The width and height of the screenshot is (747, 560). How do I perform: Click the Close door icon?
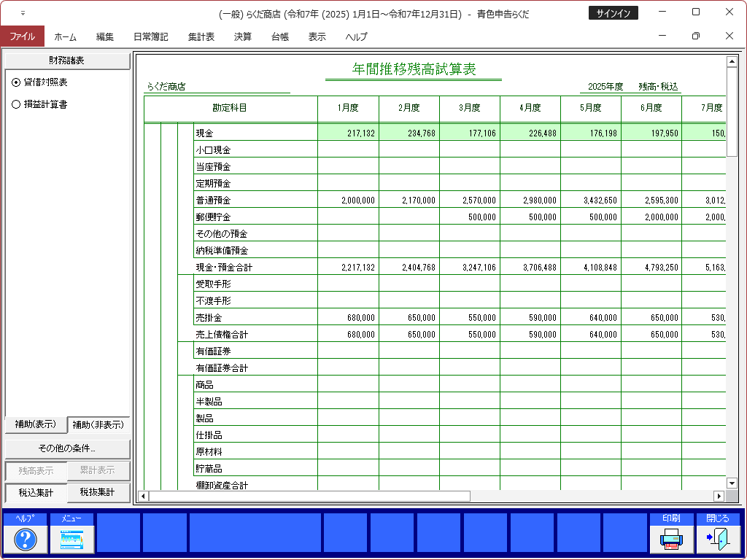tap(718, 539)
